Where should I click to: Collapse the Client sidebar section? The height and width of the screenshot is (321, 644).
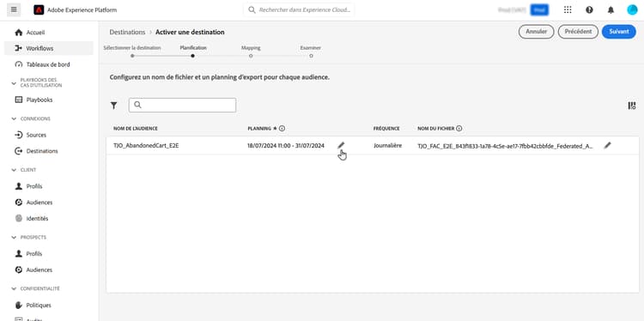click(14, 170)
